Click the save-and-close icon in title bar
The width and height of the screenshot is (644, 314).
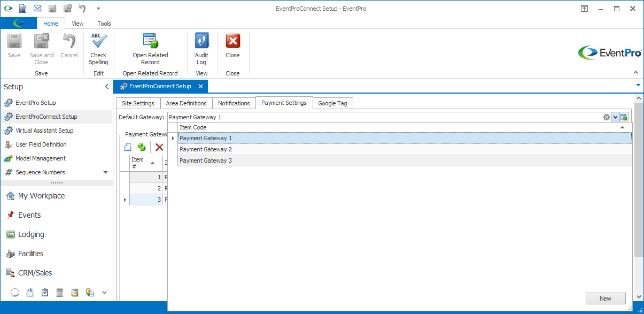67,9
